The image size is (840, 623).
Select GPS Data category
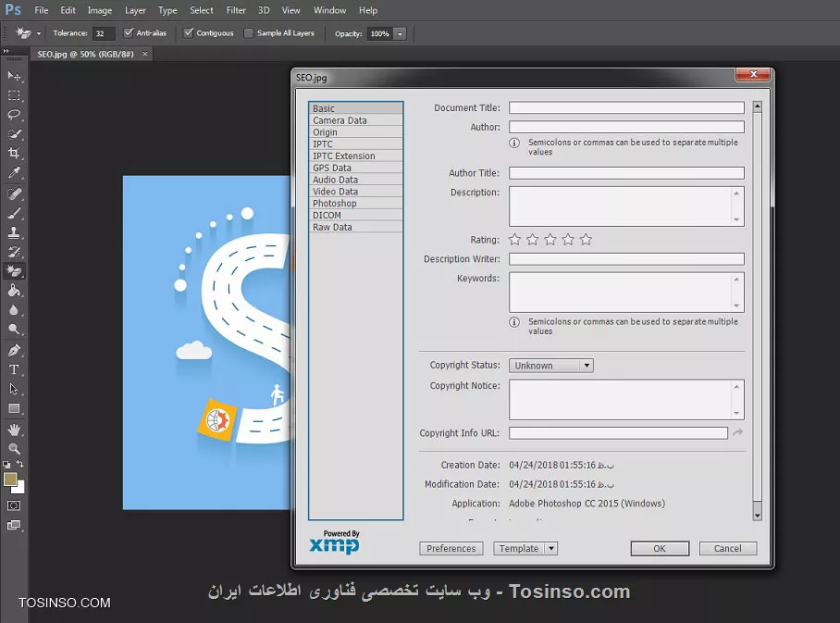(356, 168)
